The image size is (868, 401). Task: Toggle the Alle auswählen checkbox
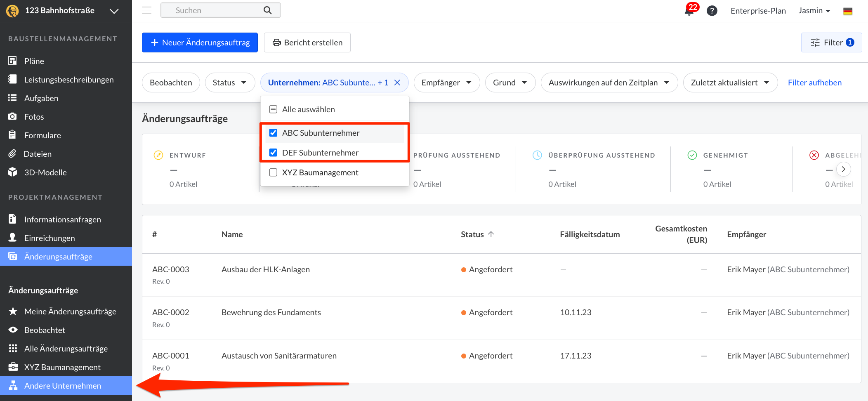point(273,109)
